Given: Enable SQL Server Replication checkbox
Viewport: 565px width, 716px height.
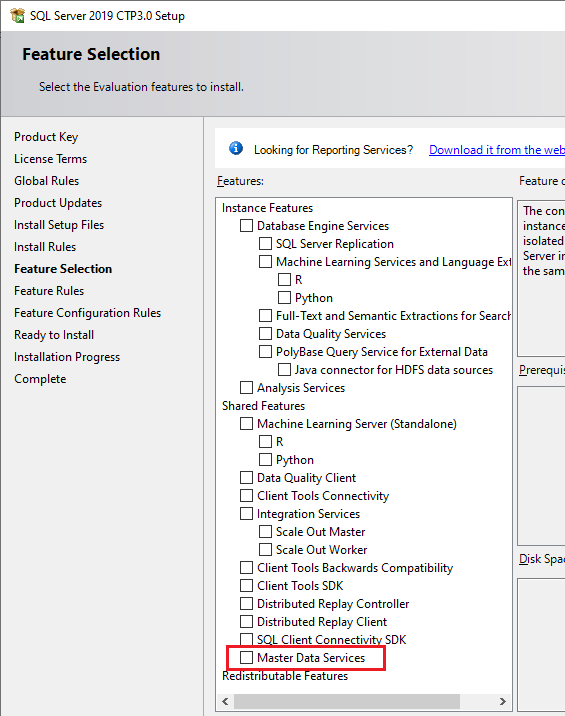Looking at the screenshot, I should [x=265, y=243].
